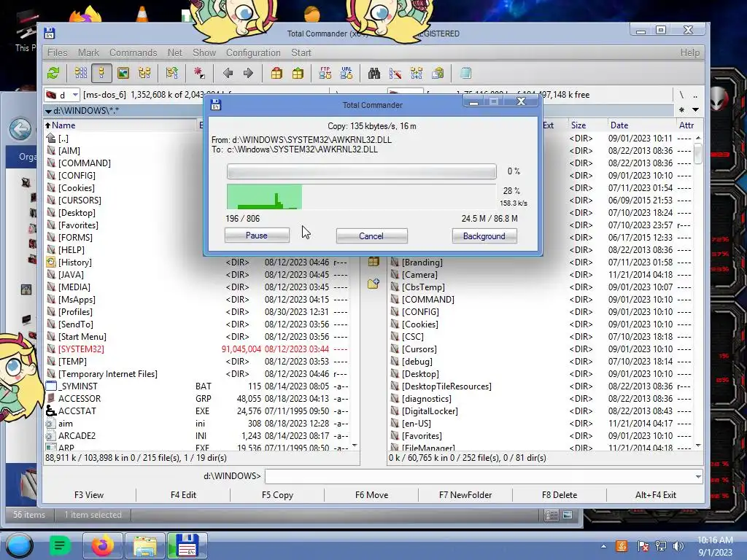Viewport: 747px width, 560px height.
Task: Click Alt+F4 Exit button
Action: (x=656, y=495)
